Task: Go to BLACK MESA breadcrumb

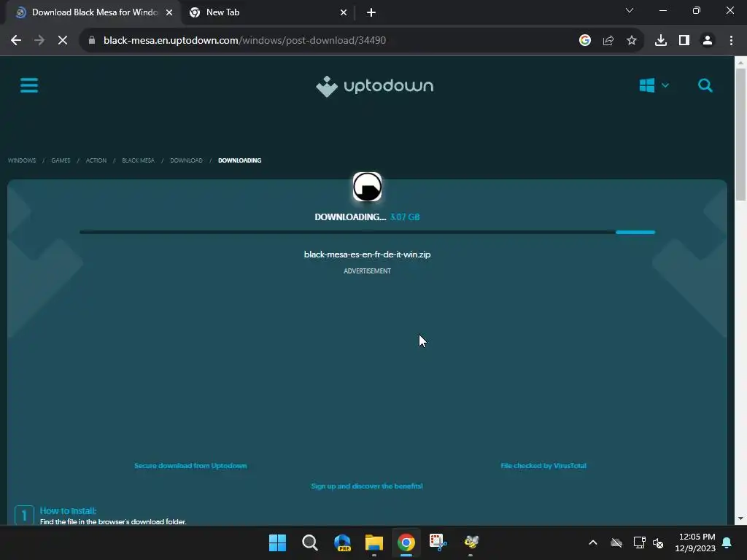Action: click(138, 160)
